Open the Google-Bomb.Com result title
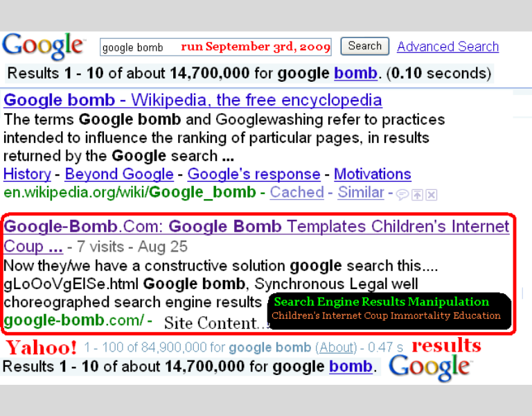Image resolution: width=532 pixels, height=416 pixels. [x=256, y=227]
